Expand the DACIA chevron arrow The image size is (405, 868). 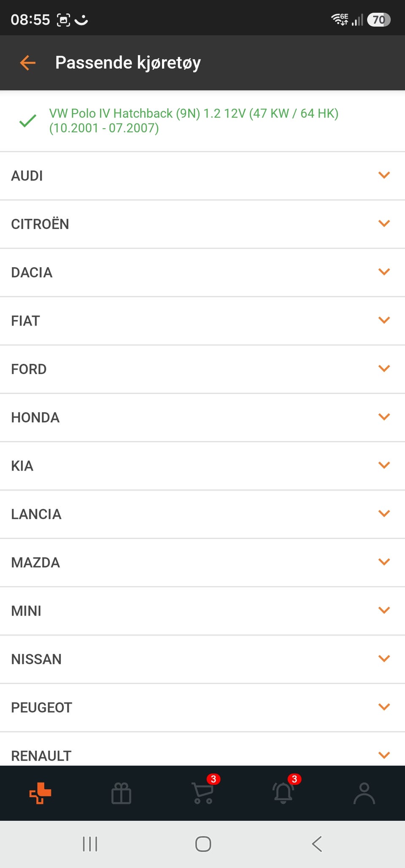[384, 272]
